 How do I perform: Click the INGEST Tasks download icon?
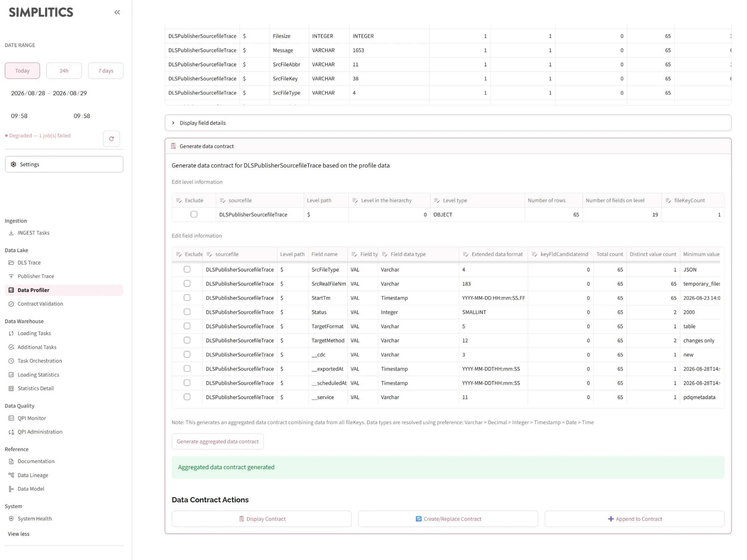coord(11,233)
